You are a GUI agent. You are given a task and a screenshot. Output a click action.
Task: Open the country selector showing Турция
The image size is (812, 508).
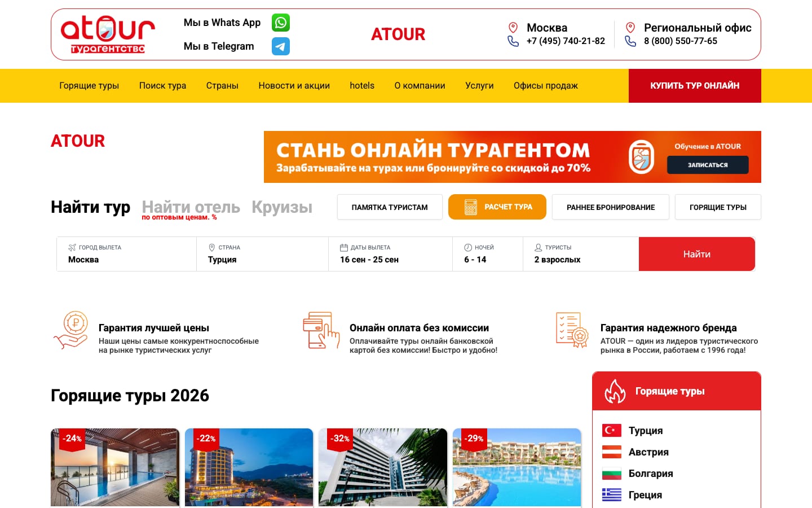(263, 254)
